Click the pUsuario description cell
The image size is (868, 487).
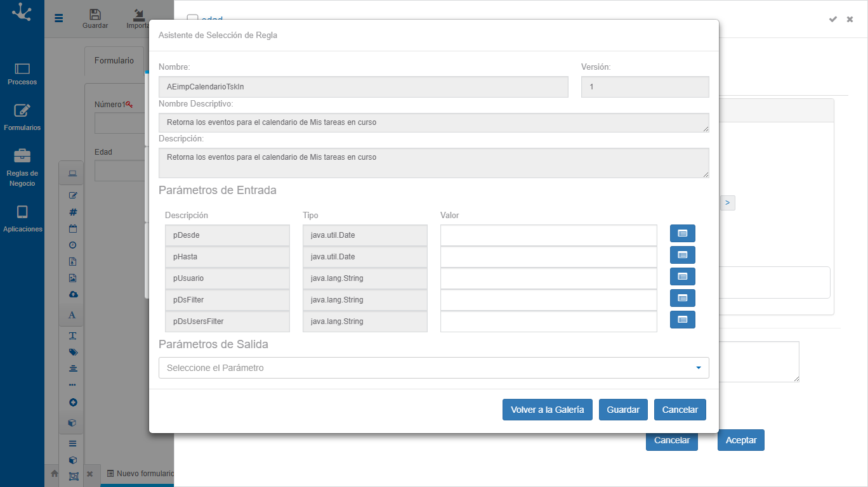[x=227, y=278]
